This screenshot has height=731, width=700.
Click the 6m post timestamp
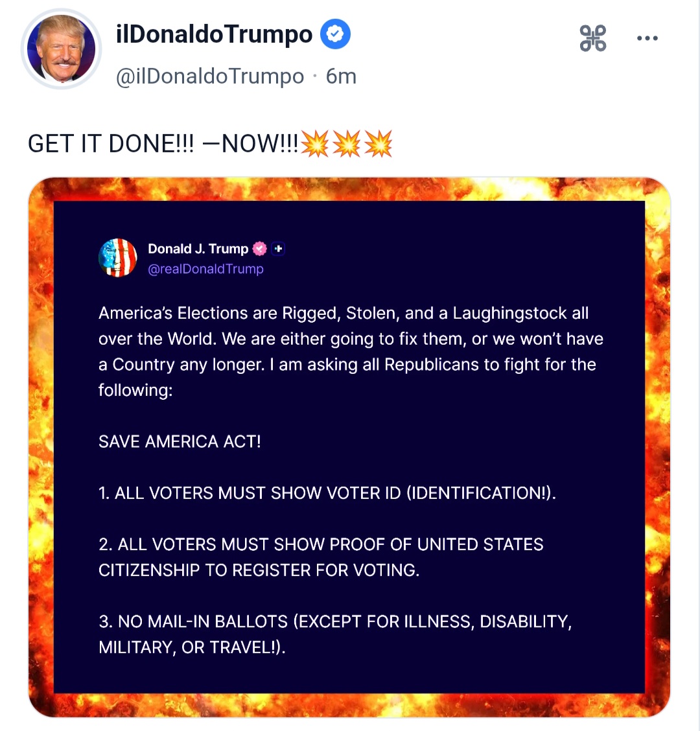click(341, 76)
